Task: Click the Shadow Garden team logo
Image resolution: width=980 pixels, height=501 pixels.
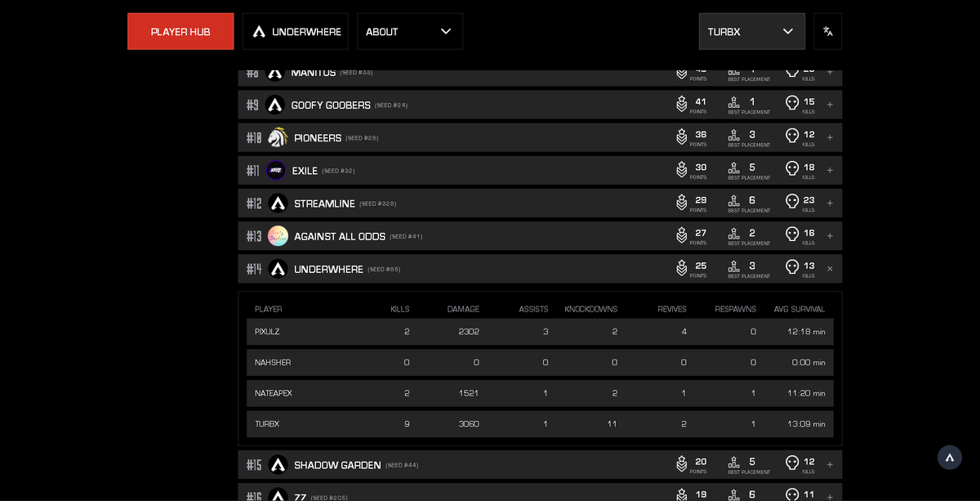Action: click(x=278, y=464)
